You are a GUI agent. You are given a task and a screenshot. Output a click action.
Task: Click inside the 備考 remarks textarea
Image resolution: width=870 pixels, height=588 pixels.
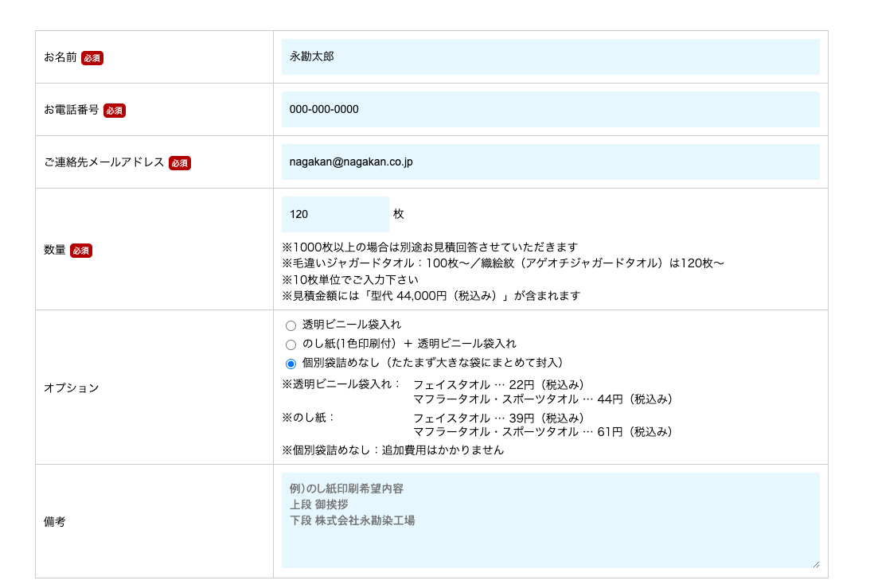coord(549,533)
